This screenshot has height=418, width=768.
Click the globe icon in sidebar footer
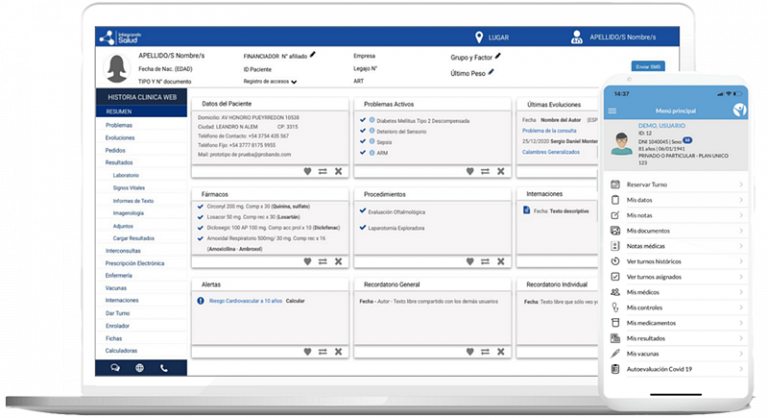coord(139,367)
